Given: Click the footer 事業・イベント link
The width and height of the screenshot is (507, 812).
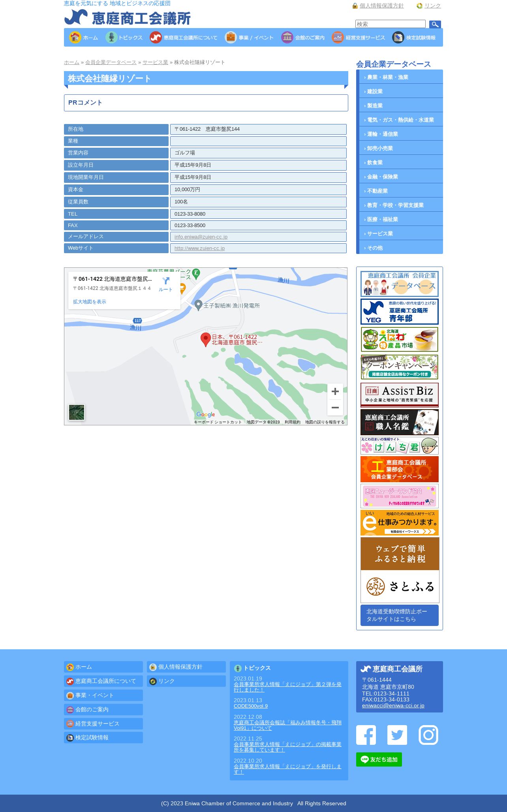Looking at the screenshot, I should click(103, 695).
